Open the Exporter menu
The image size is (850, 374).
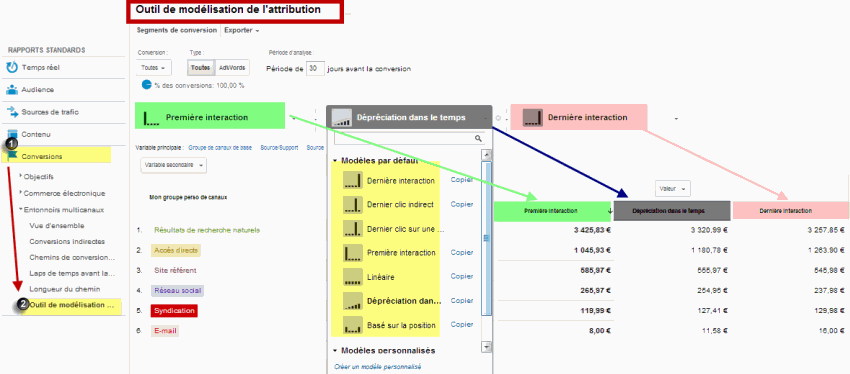tap(241, 30)
